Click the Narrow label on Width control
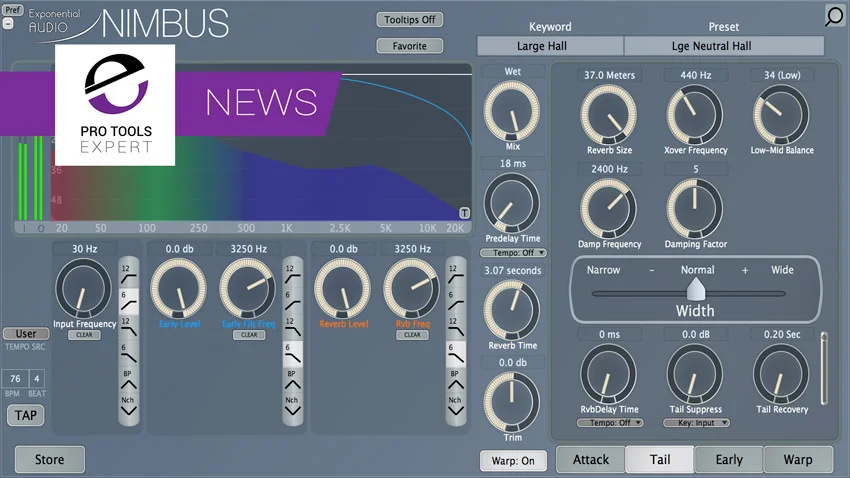The image size is (850, 478). click(603, 270)
